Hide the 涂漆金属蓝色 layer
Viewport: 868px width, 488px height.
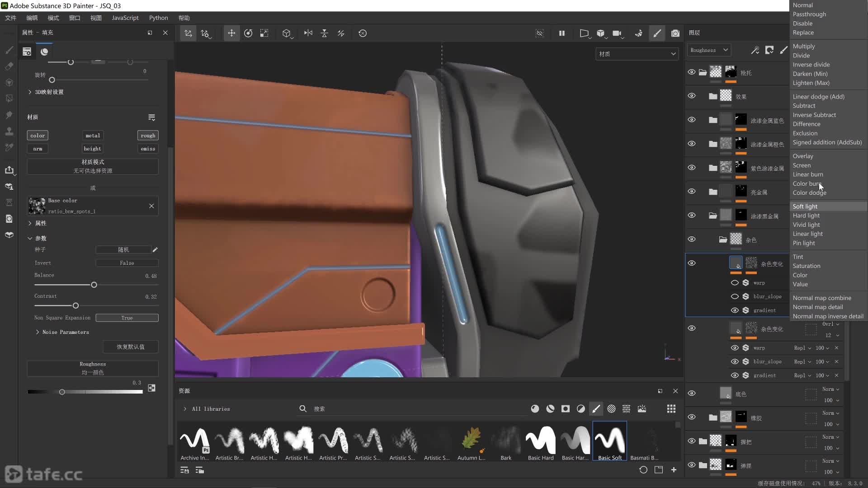click(x=692, y=120)
